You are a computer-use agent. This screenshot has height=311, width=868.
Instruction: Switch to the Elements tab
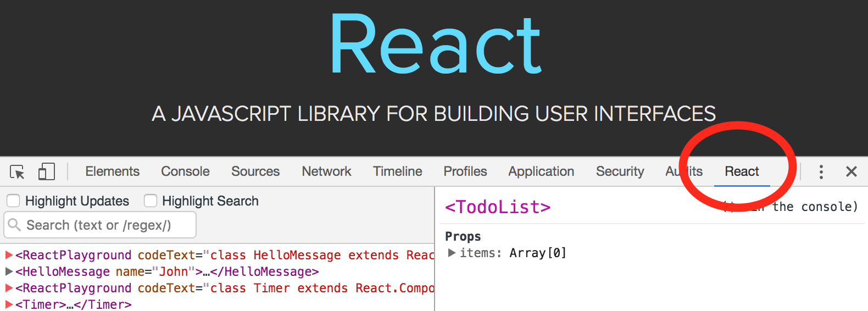[112, 171]
